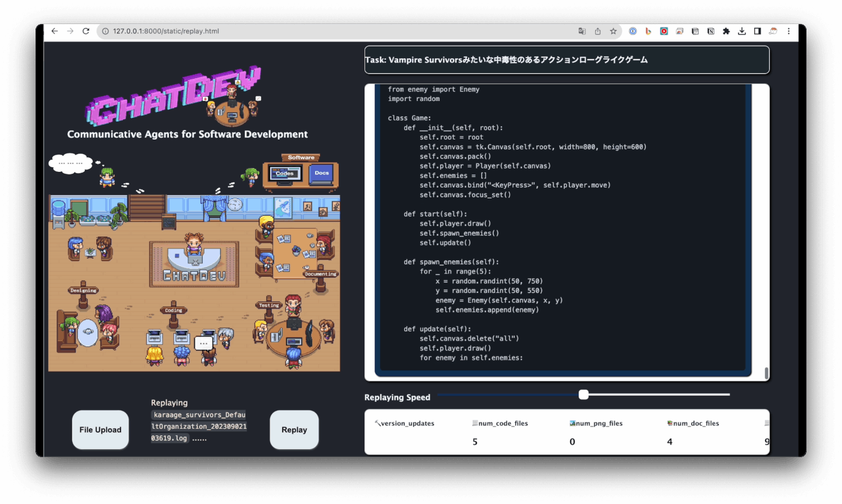The height and width of the screenshot is (504, 842).
Task: Open the Bing extension icon
Action: click(x=648, y=31)
